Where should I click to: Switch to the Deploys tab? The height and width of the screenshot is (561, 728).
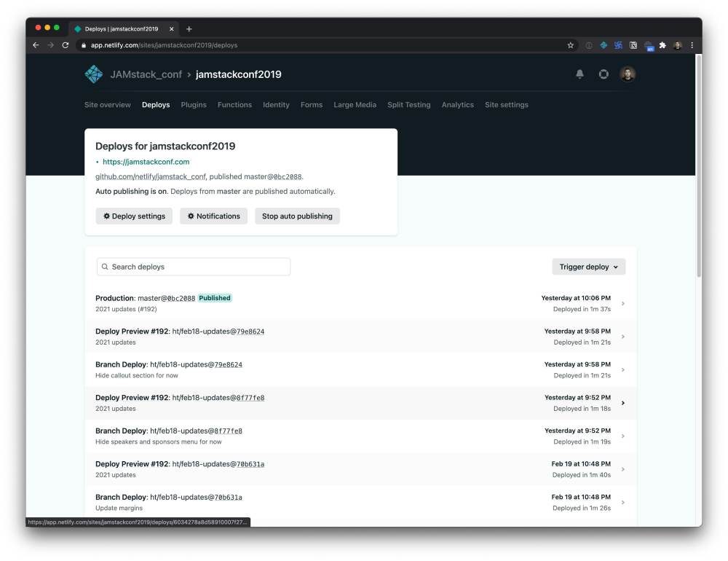(x=155, y=104)
